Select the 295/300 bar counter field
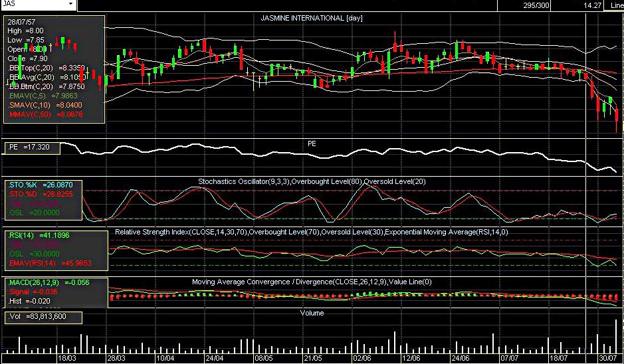624x364 pixels. [536, 5]
